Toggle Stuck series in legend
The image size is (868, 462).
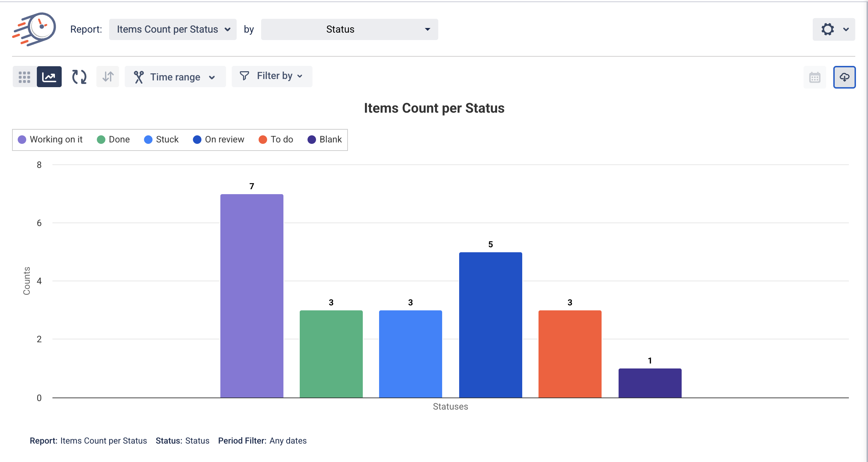[161, 140]
